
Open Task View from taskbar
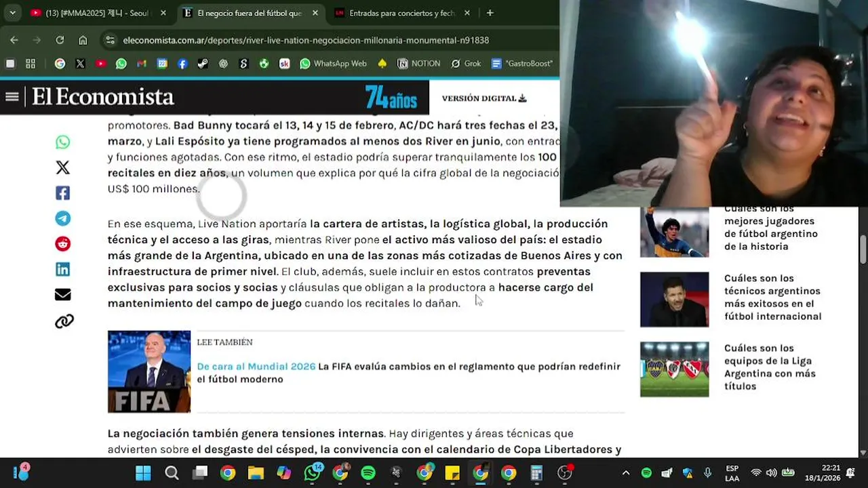(199, 473)
